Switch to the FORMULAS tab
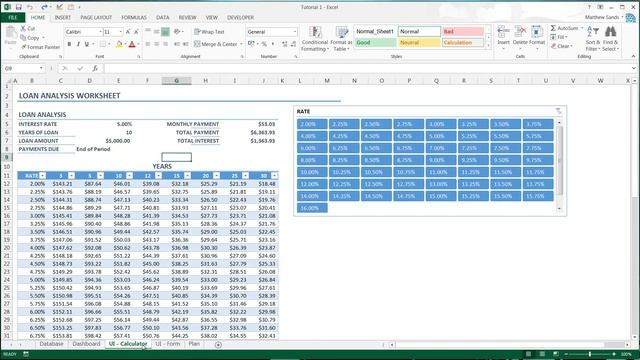This screenshot has width=640, height=360. [134, 18]
